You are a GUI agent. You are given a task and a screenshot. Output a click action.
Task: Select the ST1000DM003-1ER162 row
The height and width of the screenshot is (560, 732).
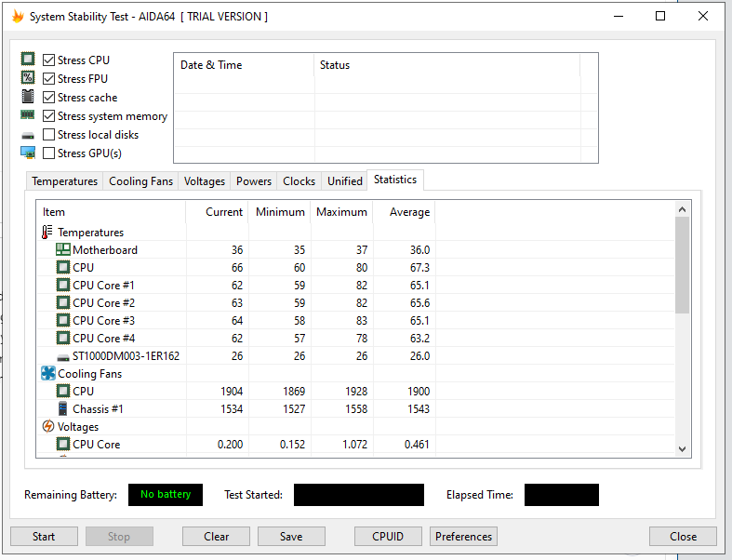(355, 356)
